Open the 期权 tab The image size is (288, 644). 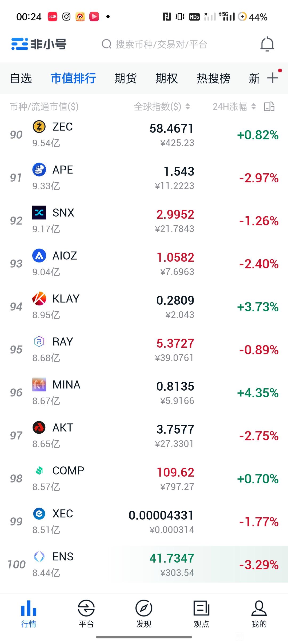click(167, 78)
